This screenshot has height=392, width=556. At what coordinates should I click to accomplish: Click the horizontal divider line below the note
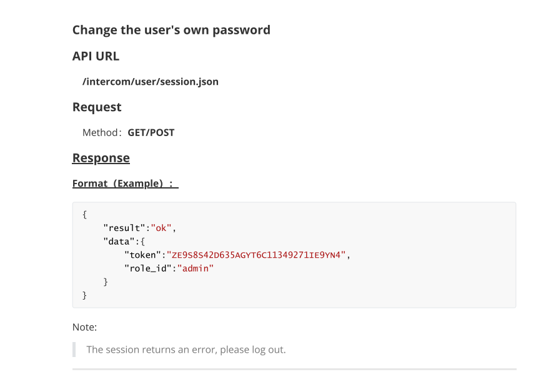tap(294, 370)
